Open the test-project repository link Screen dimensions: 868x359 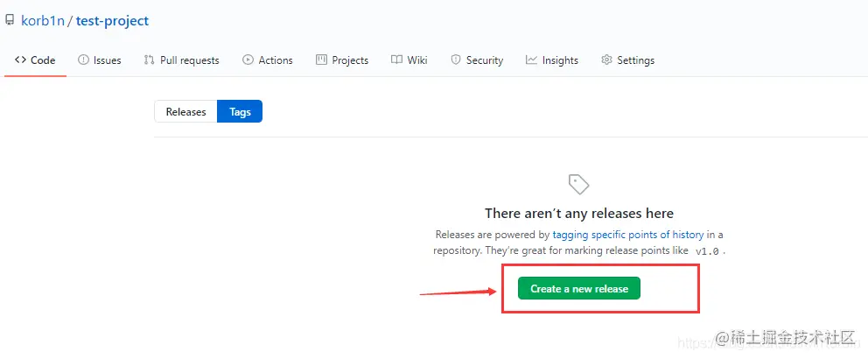coord(112,21)
